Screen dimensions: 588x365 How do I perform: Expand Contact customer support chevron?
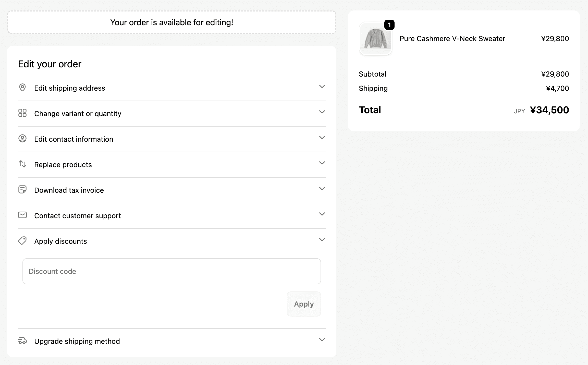click(322, 214)
